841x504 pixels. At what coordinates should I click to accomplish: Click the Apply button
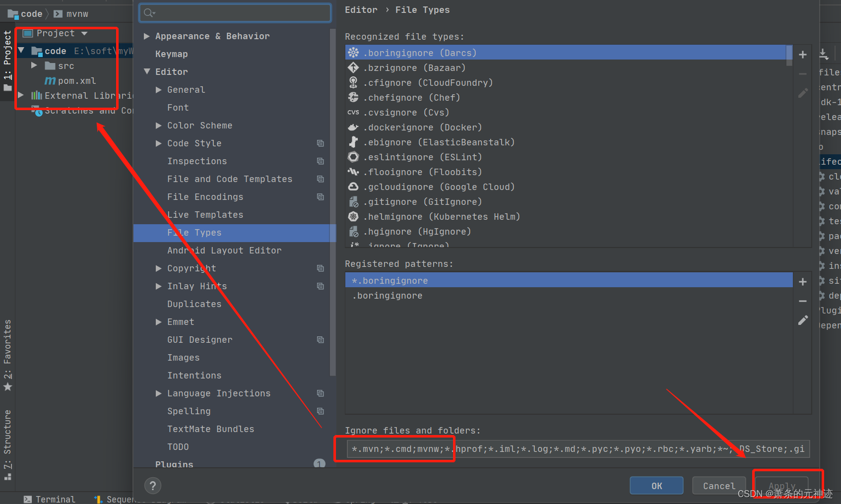pyautogui.click(x=781, y=486)
